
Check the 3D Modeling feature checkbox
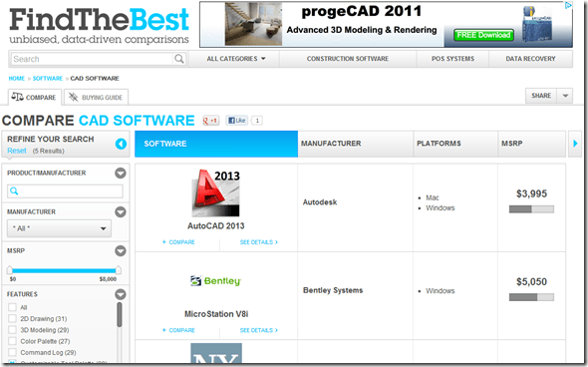pyautogui.click(x=12, y=330)
